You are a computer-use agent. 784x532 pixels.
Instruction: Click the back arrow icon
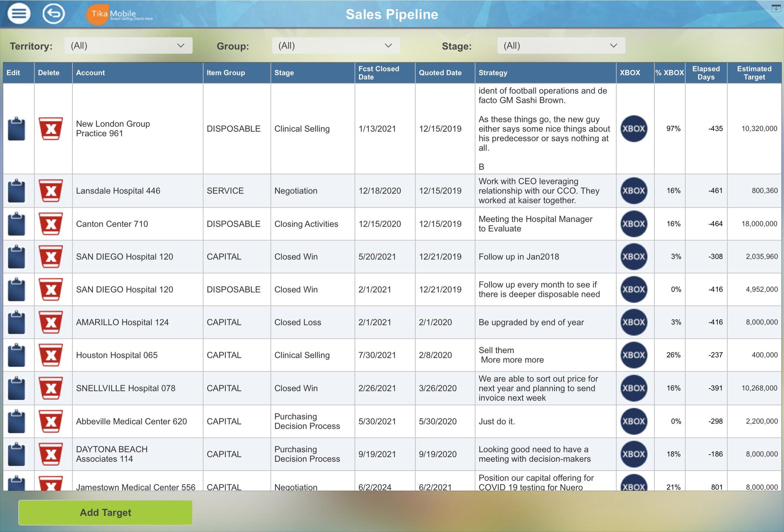[x=54, y=14]
